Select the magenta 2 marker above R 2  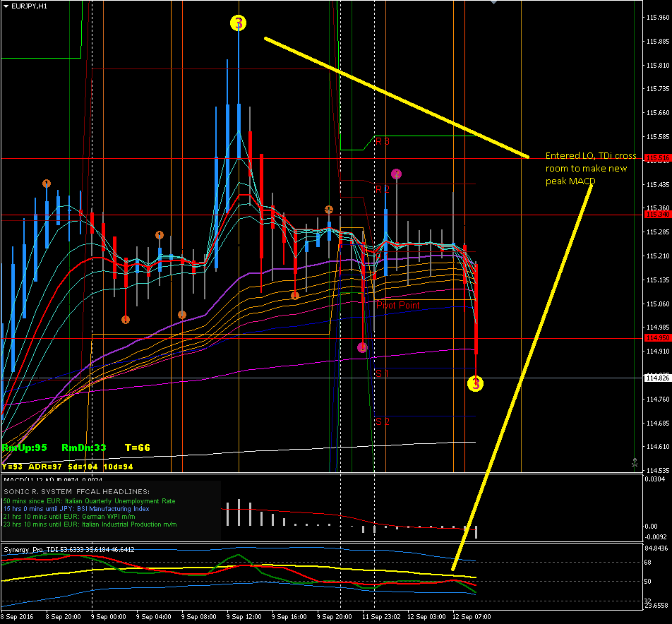[397, 174]
